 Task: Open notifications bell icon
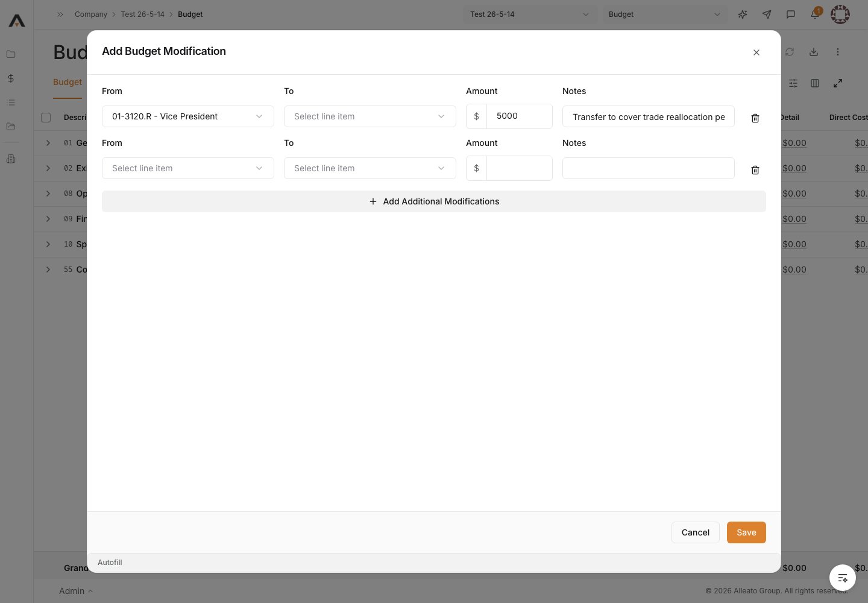pos(815,14)
